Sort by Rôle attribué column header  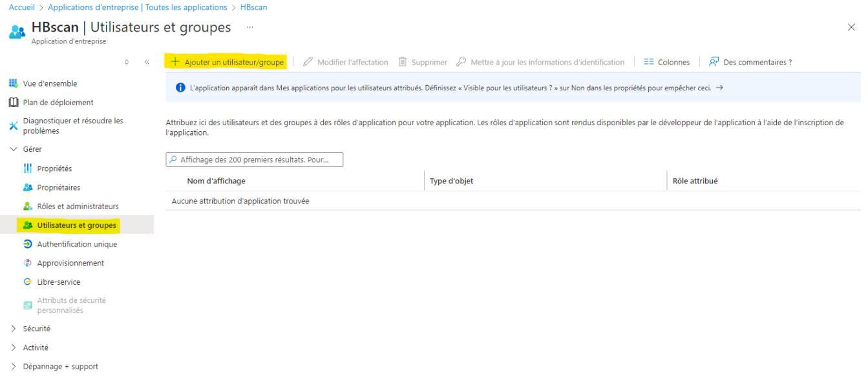click(x=695, y=181)
